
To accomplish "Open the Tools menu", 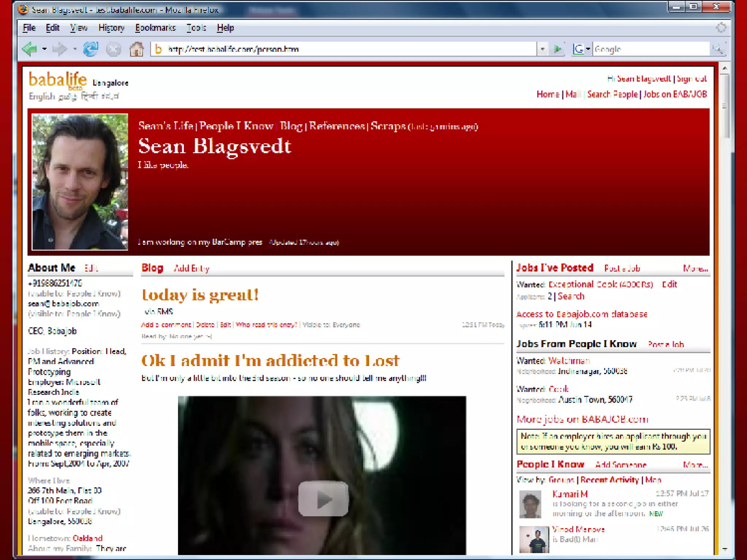I will (196, 28).
